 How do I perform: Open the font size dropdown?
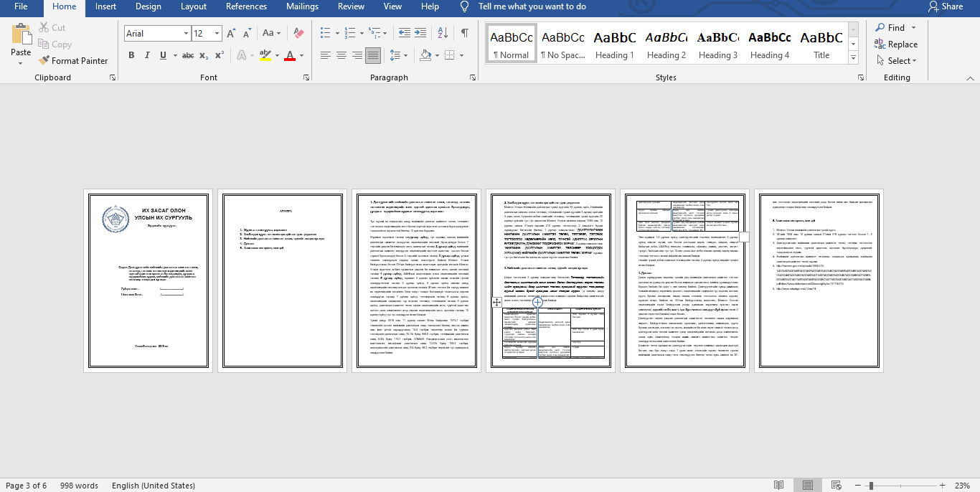[x=218, y=34]
